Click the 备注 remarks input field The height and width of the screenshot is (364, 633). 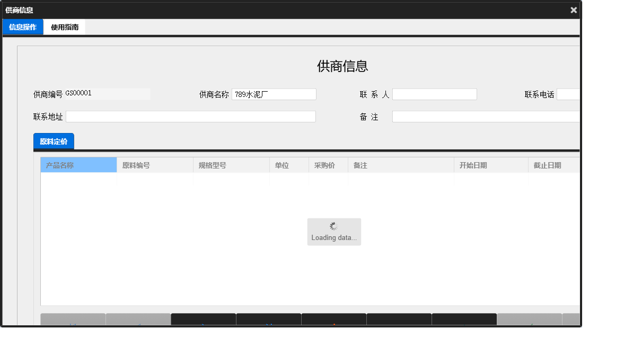(x=485, y=116)
